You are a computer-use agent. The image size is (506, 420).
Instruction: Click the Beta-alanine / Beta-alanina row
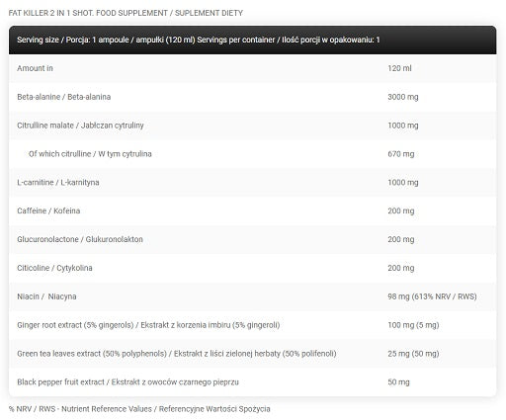coord(253,97)
